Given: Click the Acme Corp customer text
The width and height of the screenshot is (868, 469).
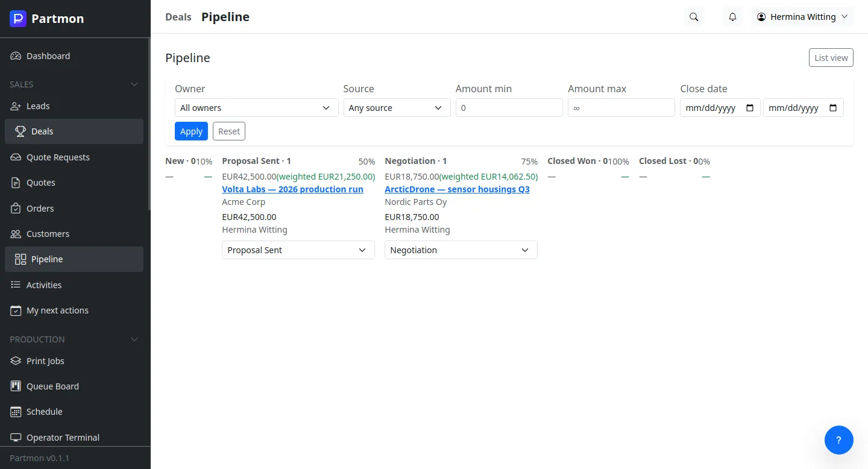Looking at the screenshot, I should coord(244,202).
